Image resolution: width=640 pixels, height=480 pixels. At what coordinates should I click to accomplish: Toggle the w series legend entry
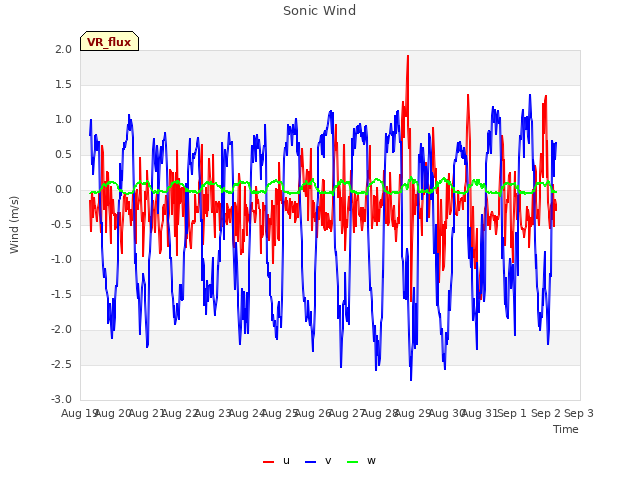pyautogui.click(x=361, y=461)
